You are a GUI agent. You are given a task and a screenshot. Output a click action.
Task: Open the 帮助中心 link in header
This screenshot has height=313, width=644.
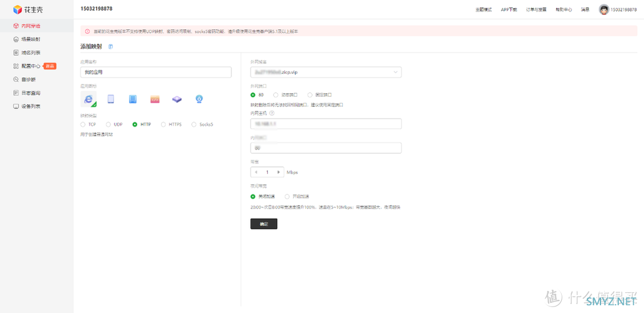tap(563, 10)
